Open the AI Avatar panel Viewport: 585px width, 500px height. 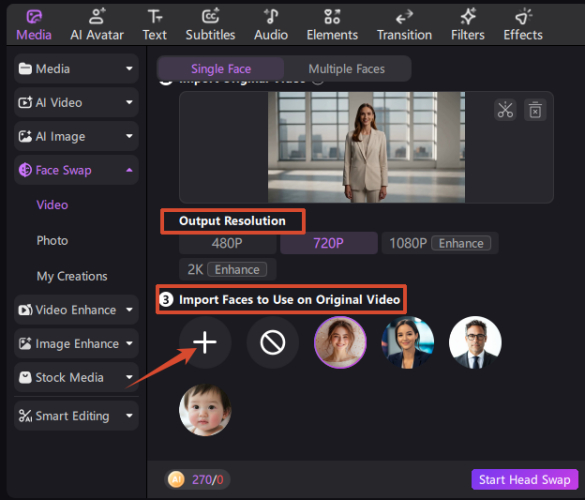[97, 25]
